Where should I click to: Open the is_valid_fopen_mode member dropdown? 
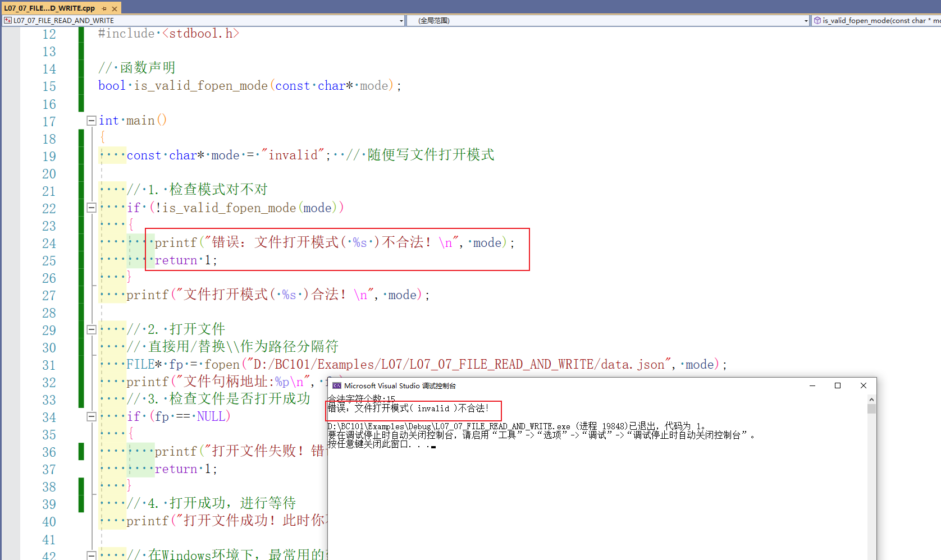point(876,20)
